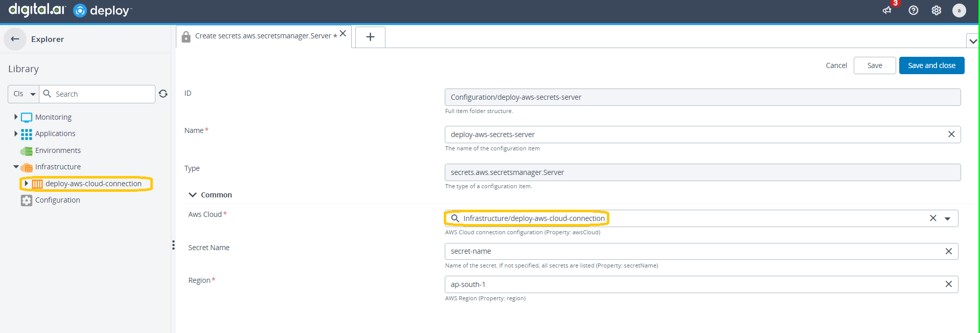
Task: Click Save and close button
Action: pyautogui.click(x=931, y=65)
